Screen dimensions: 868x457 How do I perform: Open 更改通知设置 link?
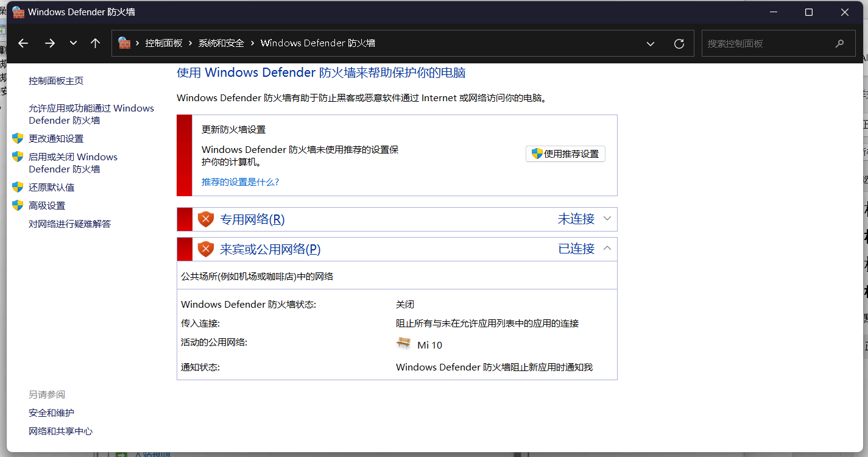pos(56,138)
